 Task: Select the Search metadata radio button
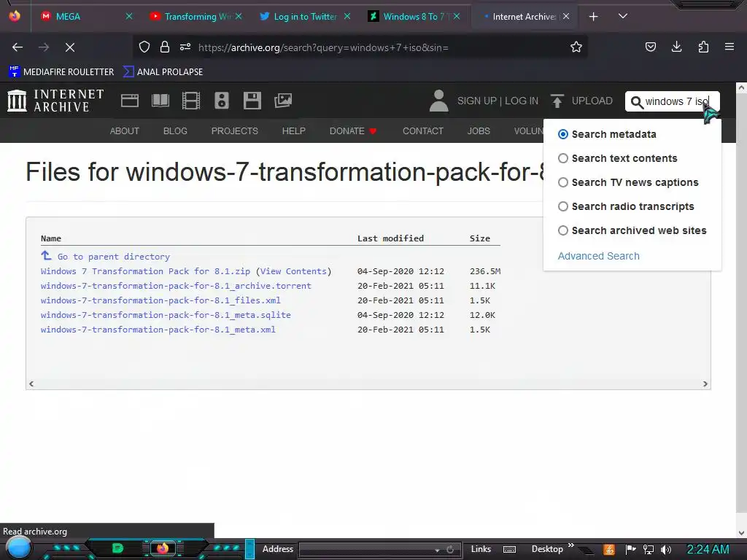point(563,134)
